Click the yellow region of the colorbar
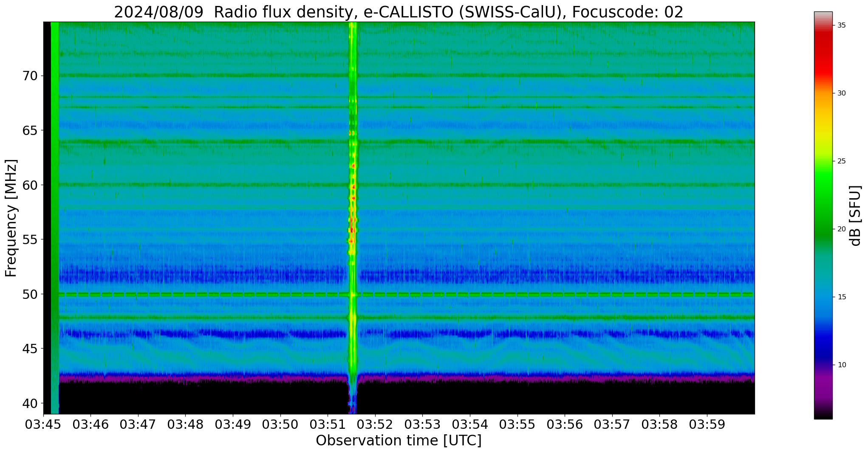This screenshot has height=453, width=868. [x=823, y=132]
